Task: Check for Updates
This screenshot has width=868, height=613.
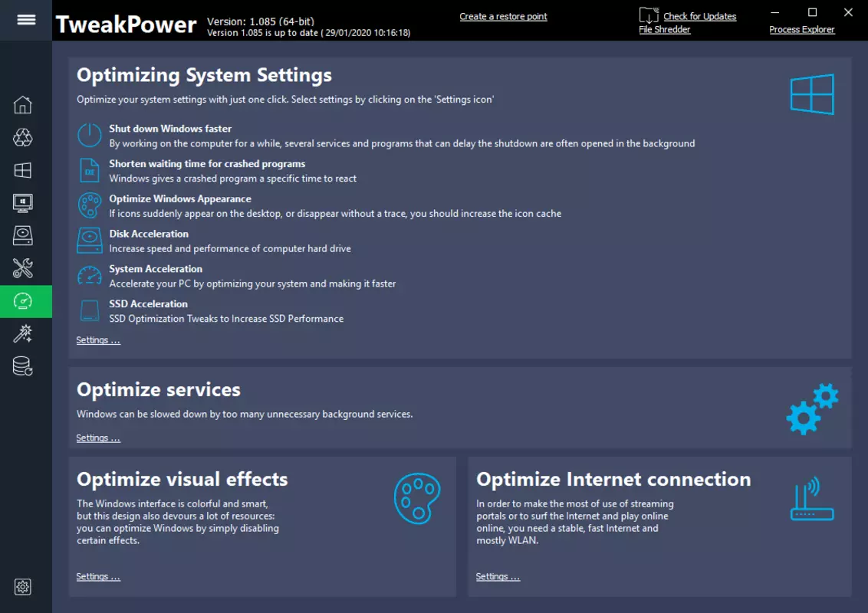Action: pyautogui.click(x=700, y=17)
